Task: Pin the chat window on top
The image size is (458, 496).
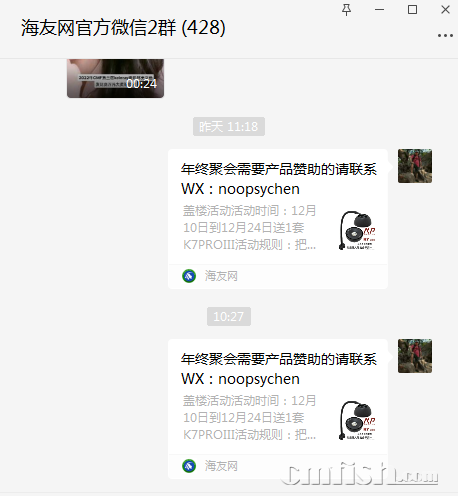Action: click(x=346, y=10)
